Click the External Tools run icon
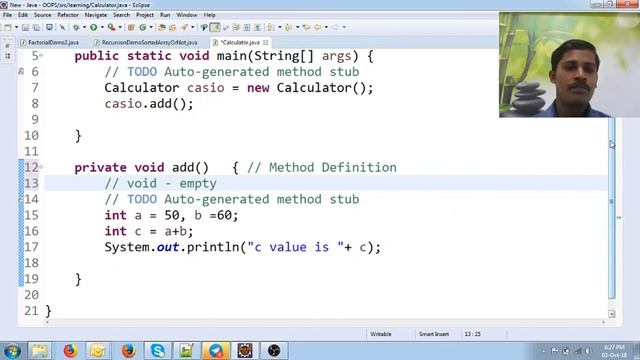This screenshot has width=640, height=360. pos(111,27)
